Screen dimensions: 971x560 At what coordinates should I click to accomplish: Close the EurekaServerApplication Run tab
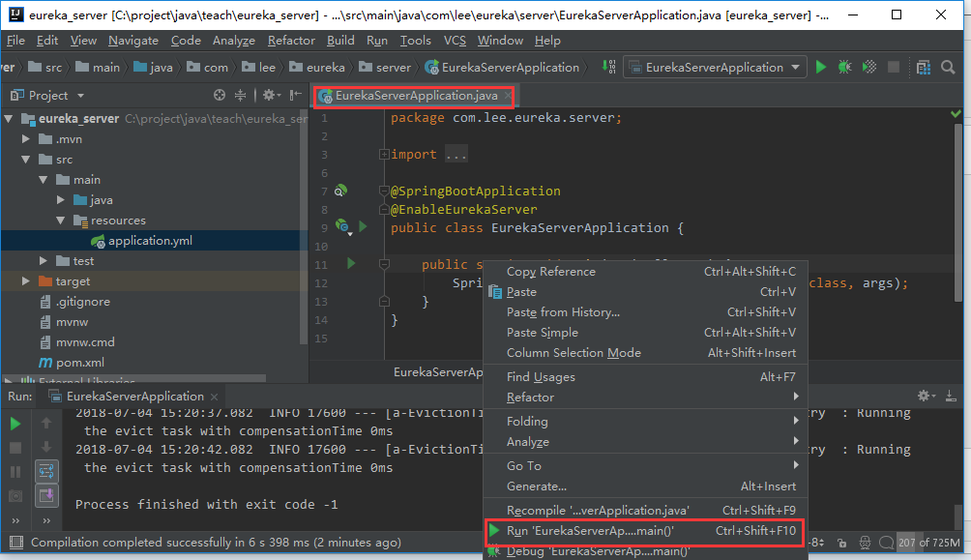215,397
